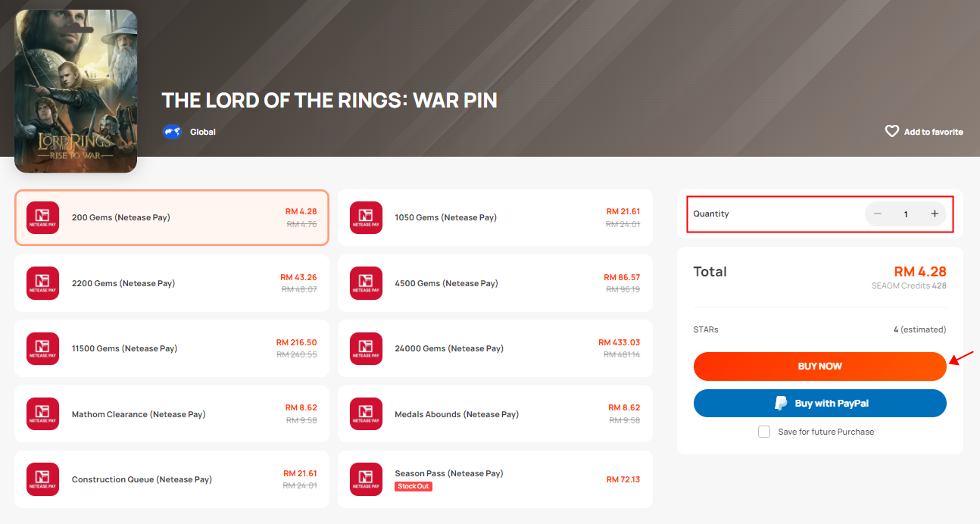Click the Global region globe icon
The image size is (980, 524).
(x=172, y=132)
